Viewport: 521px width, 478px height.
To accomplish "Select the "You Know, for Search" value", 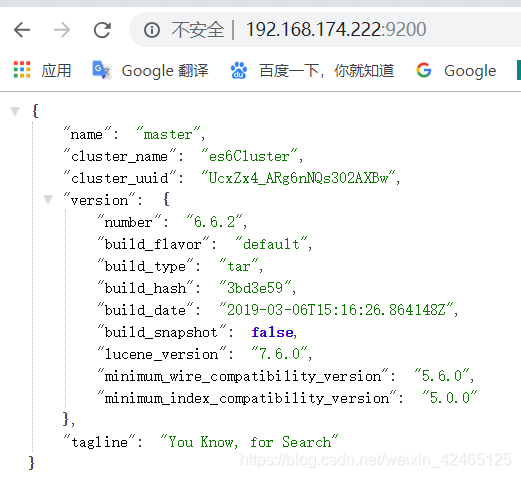I will click(x=249, y=442).
